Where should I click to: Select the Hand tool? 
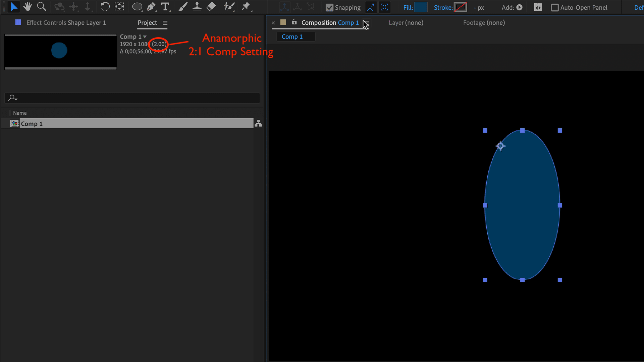[28, 7]
